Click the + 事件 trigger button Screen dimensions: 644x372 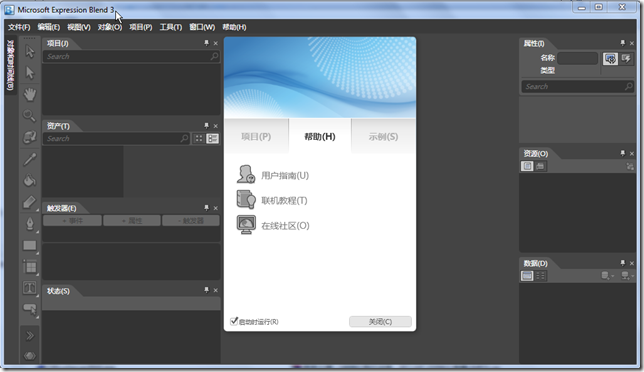click(72, 220)
